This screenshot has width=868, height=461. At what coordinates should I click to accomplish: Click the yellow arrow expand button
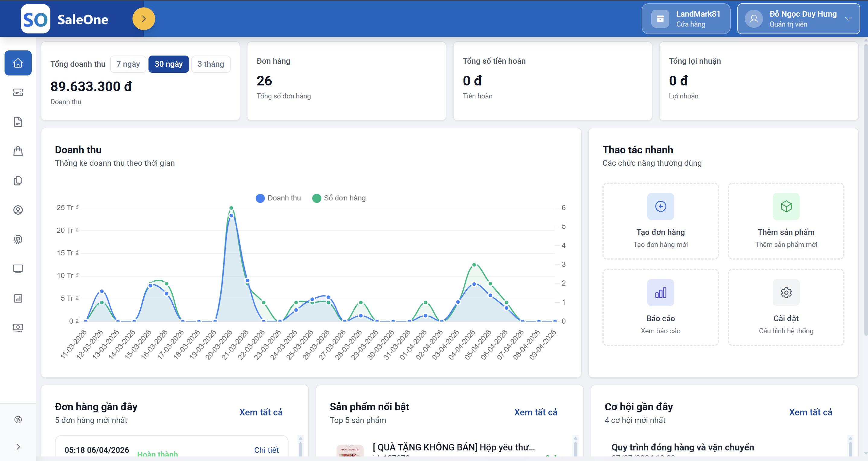tap(144, 19)
